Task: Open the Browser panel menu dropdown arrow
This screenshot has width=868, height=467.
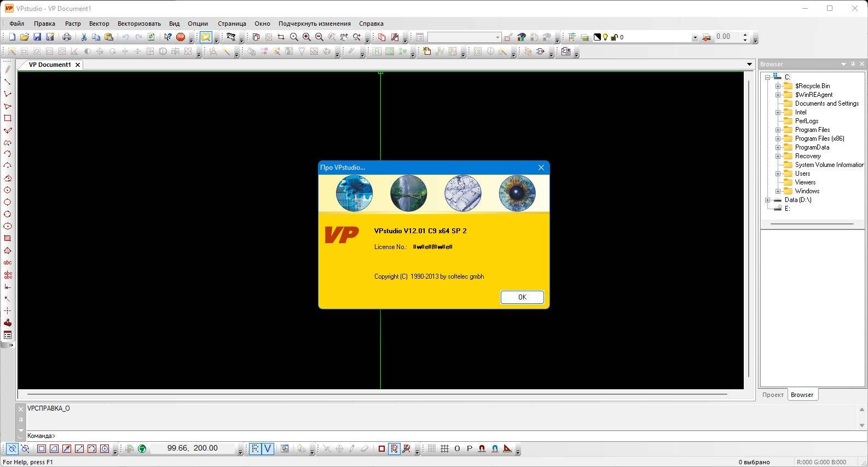Action: coord(843,64)
